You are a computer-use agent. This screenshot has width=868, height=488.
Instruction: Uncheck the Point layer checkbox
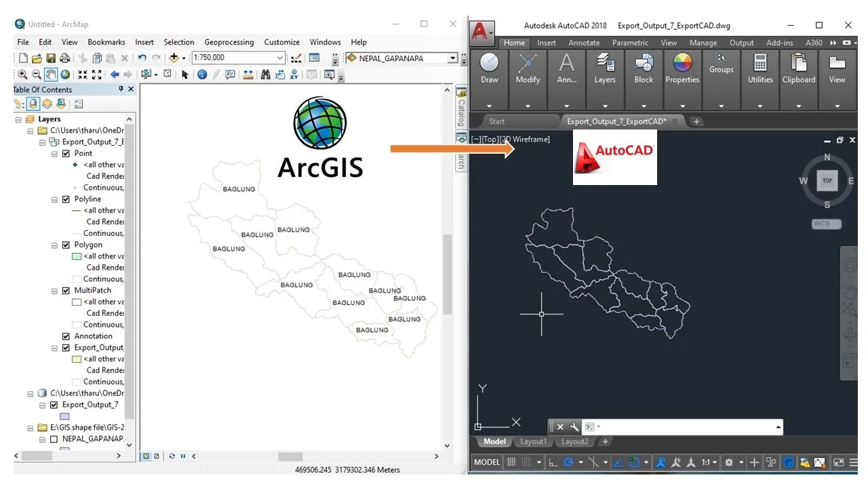coord(66,154)
